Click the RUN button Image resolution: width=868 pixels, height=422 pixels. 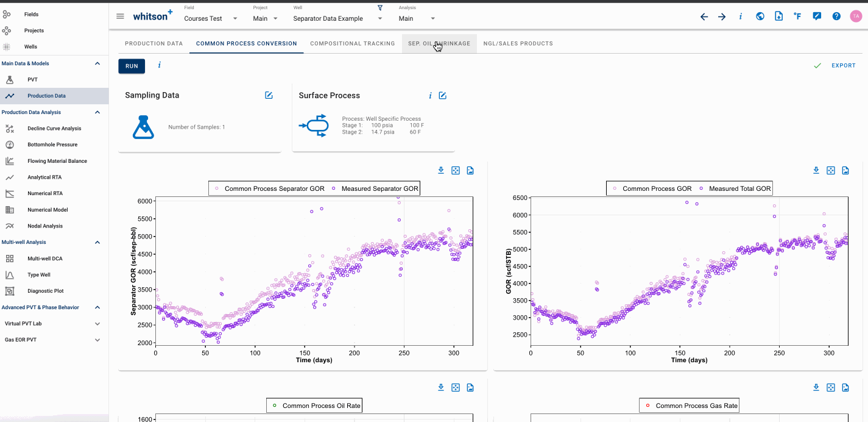132,66
